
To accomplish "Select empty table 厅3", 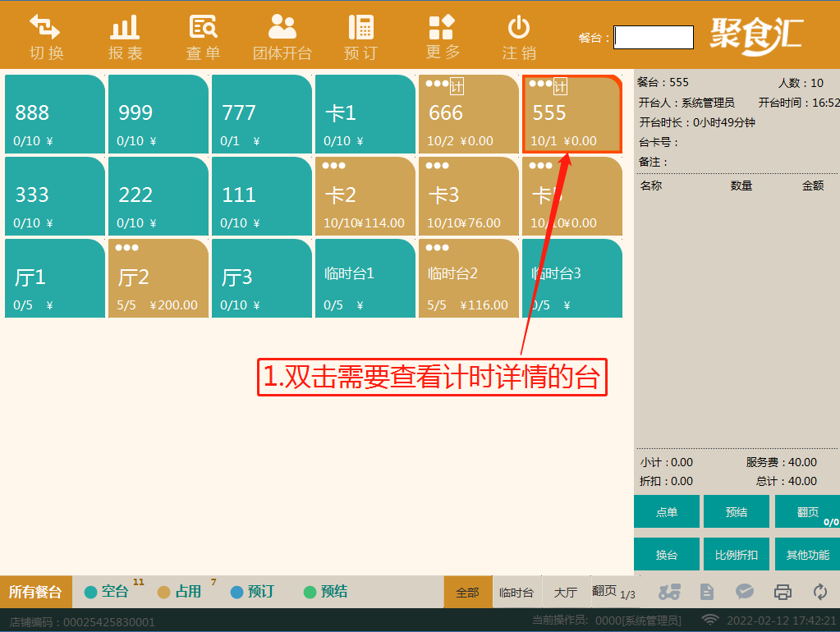I will pos(261,278).
